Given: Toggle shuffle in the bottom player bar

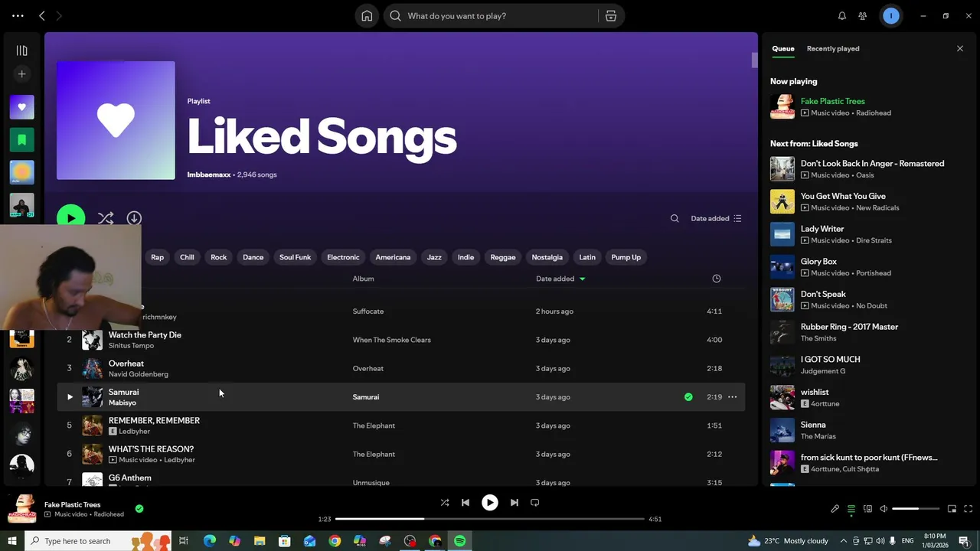Looking at the screenshot, I should pyautogui.click(x=445, y=503).
